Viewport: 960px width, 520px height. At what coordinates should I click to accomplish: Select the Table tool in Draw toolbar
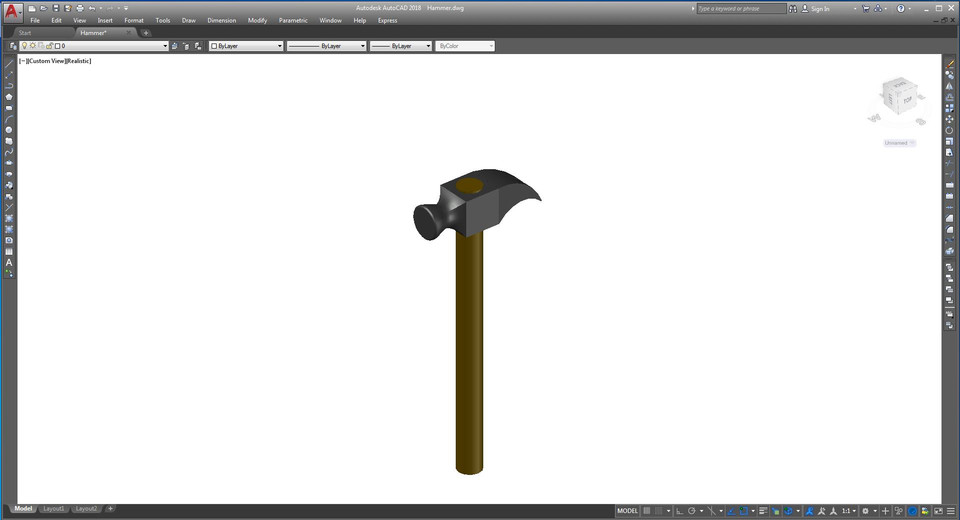click(9, 251)
